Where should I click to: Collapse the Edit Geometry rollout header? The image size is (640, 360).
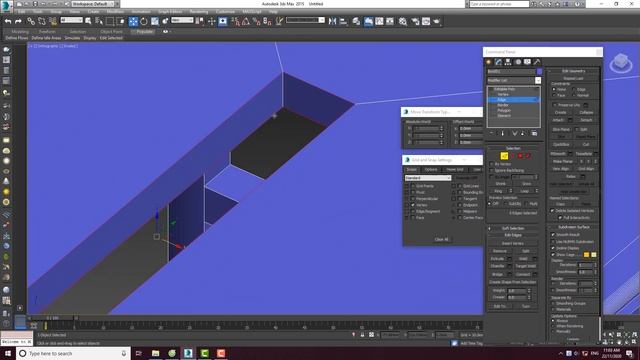[573, 71]
